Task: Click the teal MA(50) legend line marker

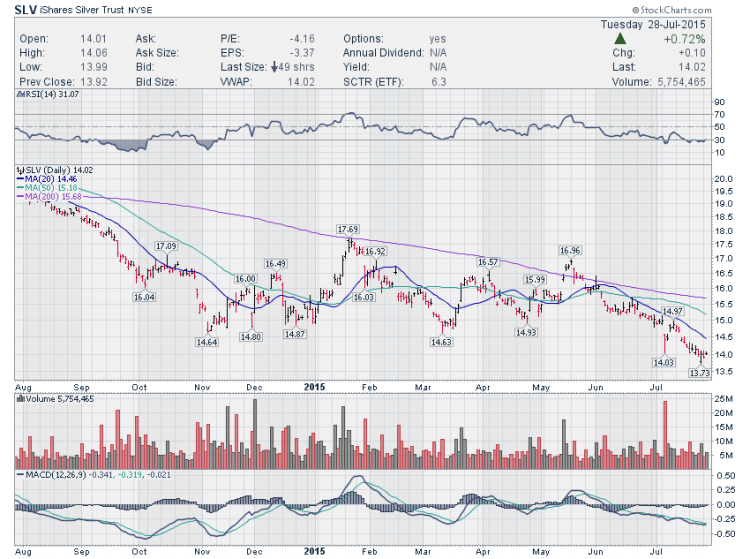Action: pos(21,188)
